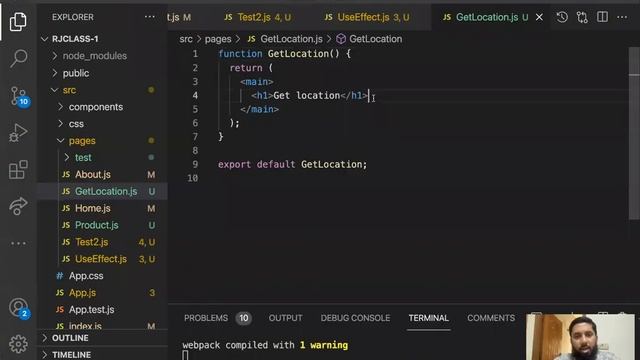Open the DEBUG CONSOLE panel tab
This screenshot has height=360, width=640.
355,318
